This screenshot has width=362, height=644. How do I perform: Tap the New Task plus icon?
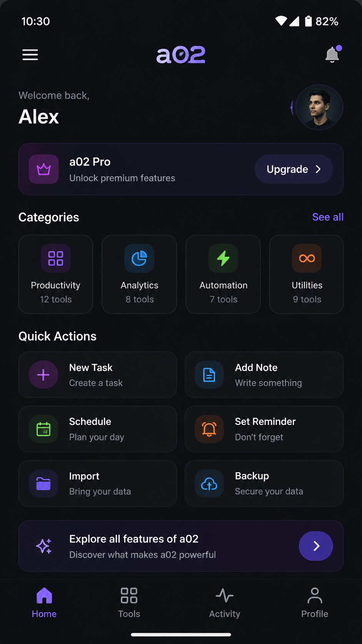tap(43, 375)
